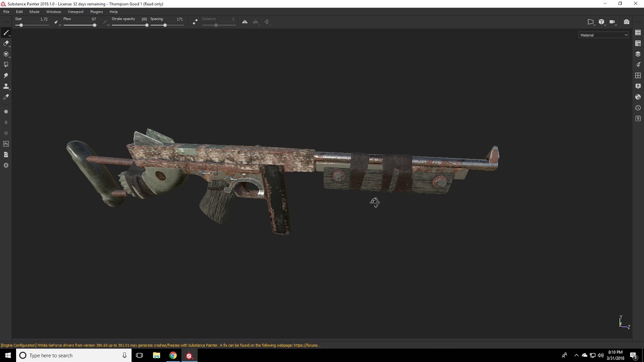Select the Polygon Fill tool
644x362 pixels.
[6, 64]
